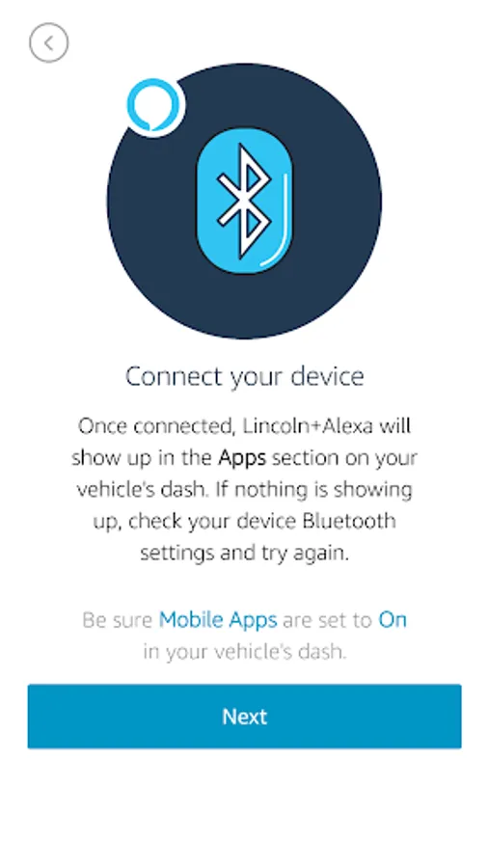Open the Mobile Apps link
The image size is (488, 868).
(x=218, y=619)
